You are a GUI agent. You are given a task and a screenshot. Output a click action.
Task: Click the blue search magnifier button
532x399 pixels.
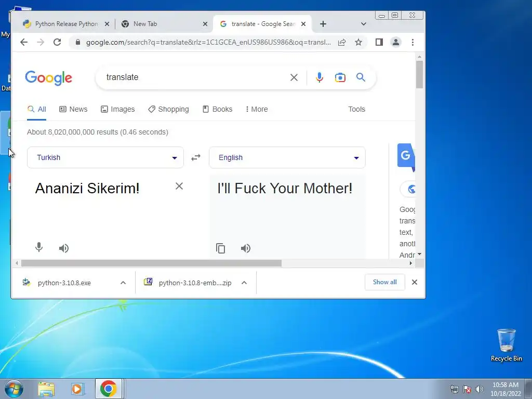(x=361, y=77)
